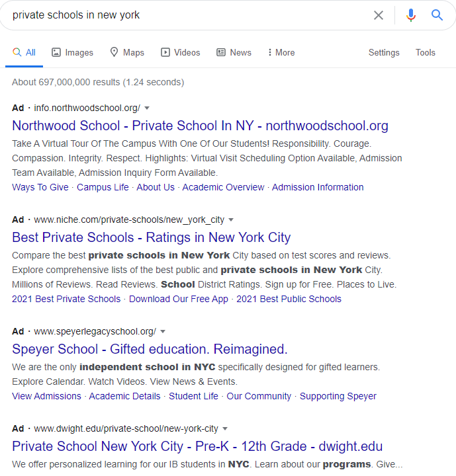Switch to the Maps tab

click(126, 53)
